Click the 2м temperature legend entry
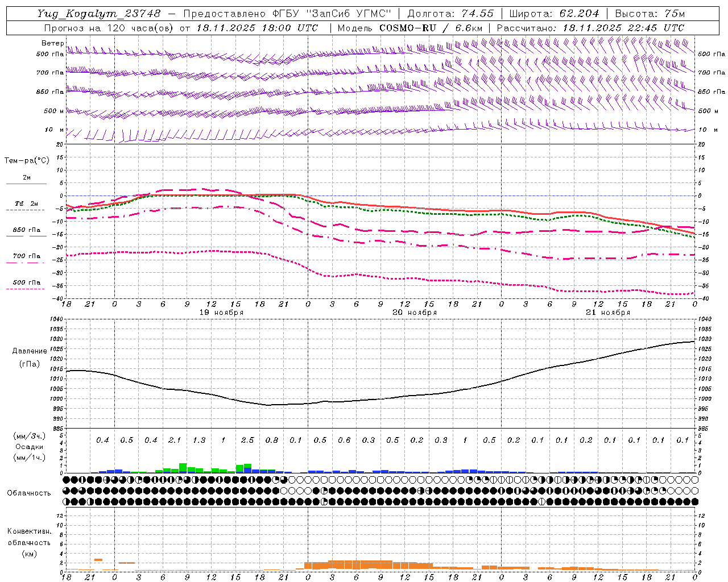Viewport: 728px width, 582px height. 27,178
